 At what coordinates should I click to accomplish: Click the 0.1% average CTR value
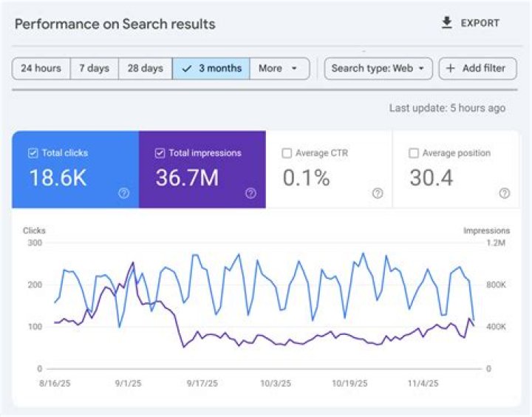(x=306, y=178)
